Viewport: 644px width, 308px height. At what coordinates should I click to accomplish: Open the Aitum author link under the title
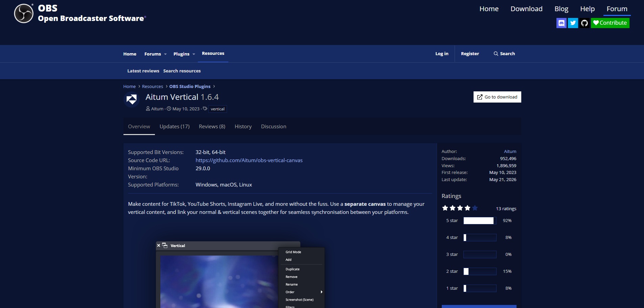tap(157, 109)
